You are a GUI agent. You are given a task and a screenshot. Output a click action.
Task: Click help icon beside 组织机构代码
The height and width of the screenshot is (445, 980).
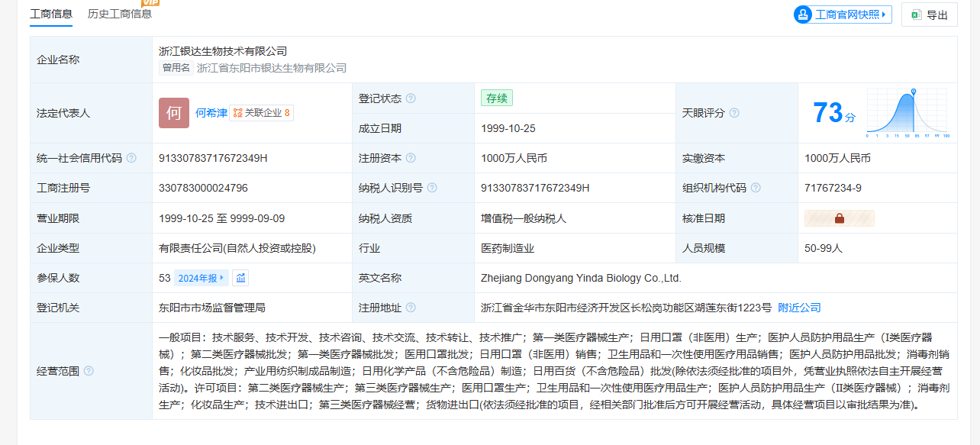[756, 188]
